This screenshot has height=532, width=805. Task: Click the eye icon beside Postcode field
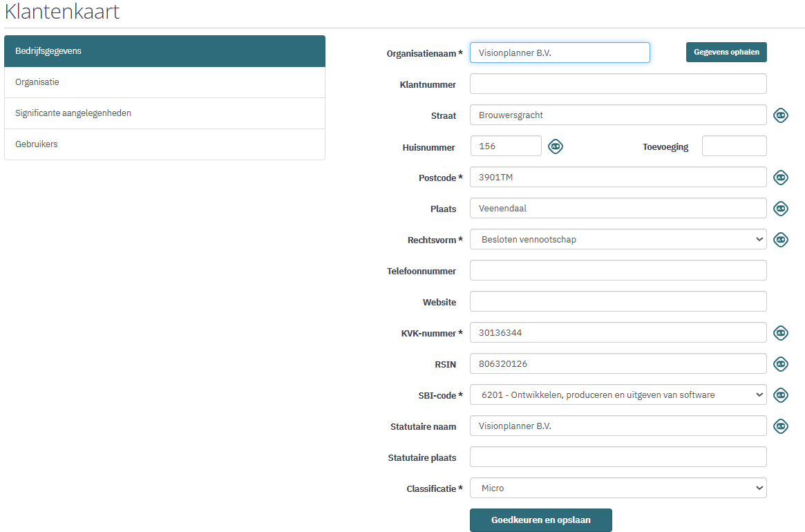point(780,178)
